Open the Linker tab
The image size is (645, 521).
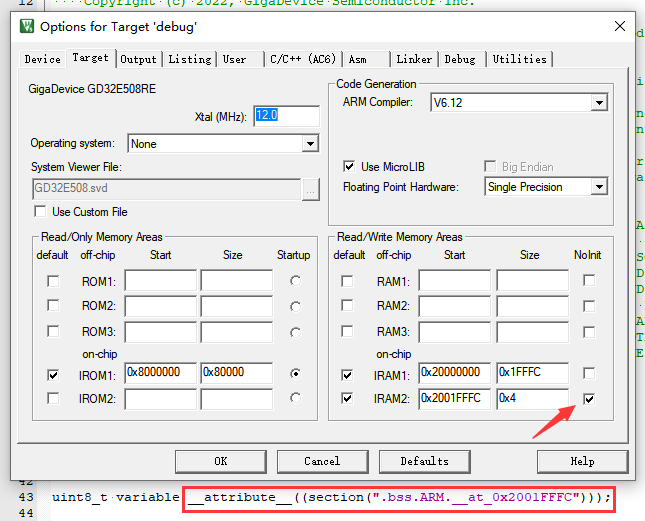point(414,60)
